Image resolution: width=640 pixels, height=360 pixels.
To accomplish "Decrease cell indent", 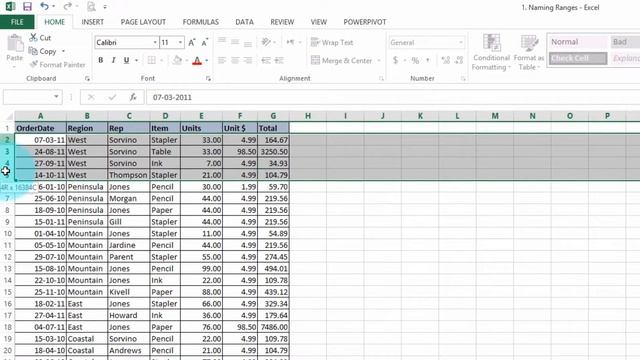I will [x=266, y=60].
